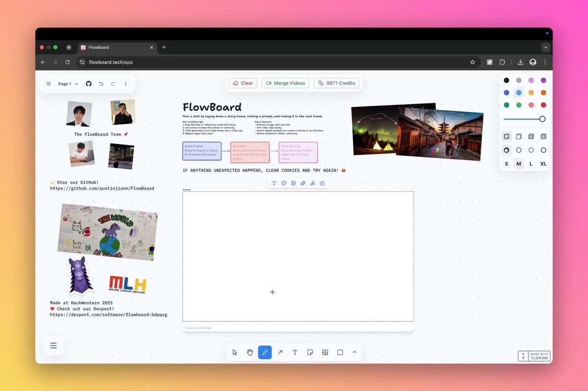Click the 9871 Credits button

[337, 83]
